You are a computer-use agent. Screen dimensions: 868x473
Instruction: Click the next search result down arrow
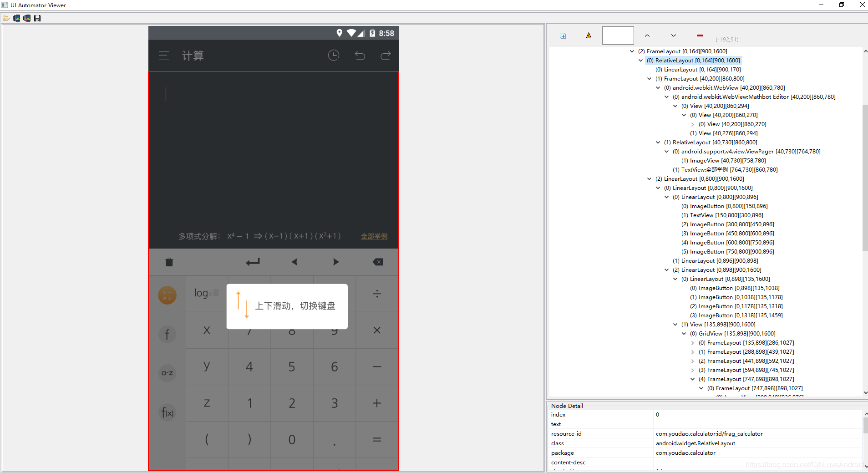pos(673,36)
